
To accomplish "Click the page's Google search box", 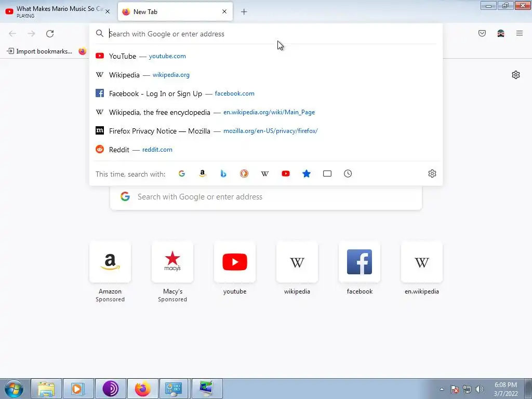I will [266, 197].
